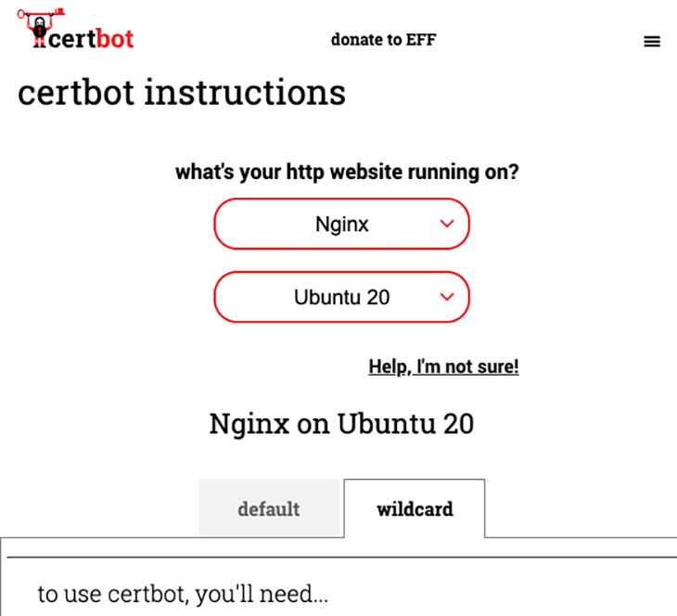Click the to use certbot, you'll need text
The image size is (677, 616).
[183, 594]
